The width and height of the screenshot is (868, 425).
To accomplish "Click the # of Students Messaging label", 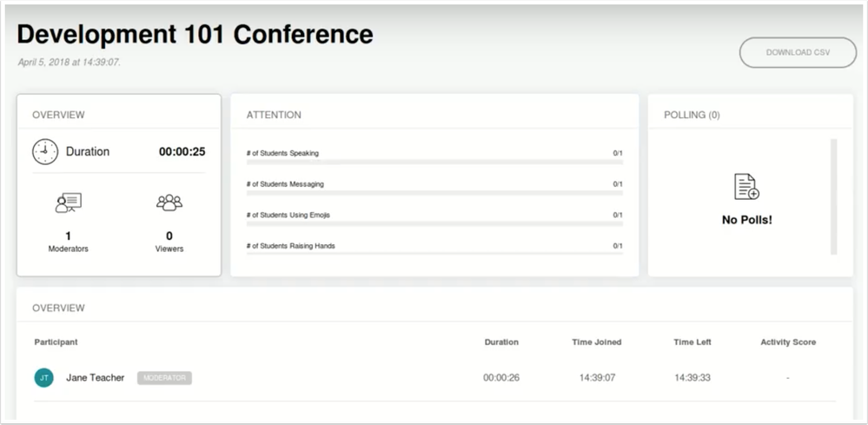I will 285,184.
